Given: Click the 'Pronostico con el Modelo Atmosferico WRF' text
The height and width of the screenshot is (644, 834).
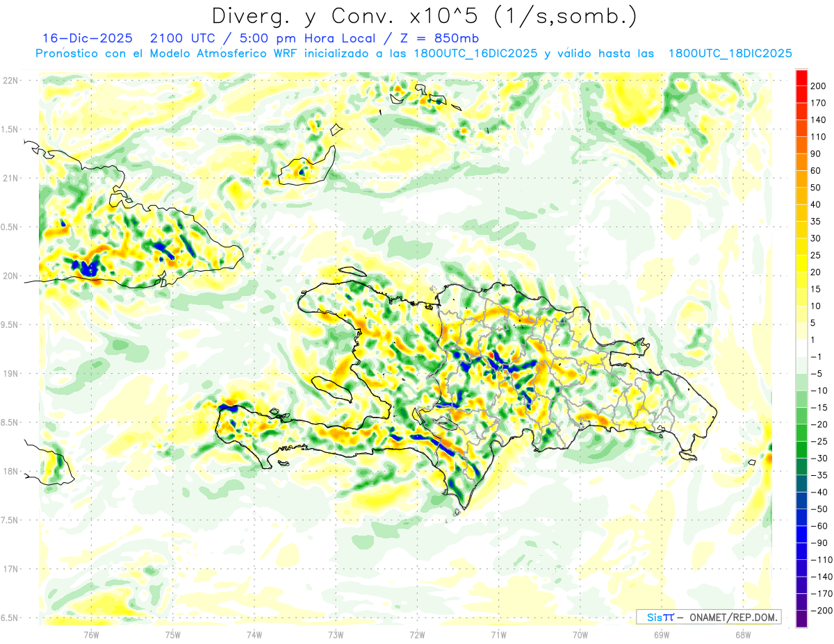Looking at the screenshot, I should tap(168, 53).
